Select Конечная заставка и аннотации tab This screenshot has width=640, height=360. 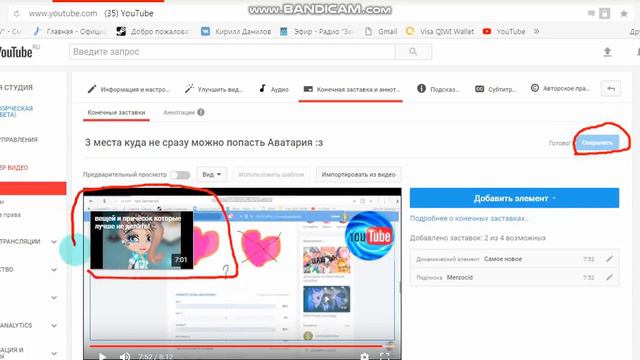coord(351,89)
